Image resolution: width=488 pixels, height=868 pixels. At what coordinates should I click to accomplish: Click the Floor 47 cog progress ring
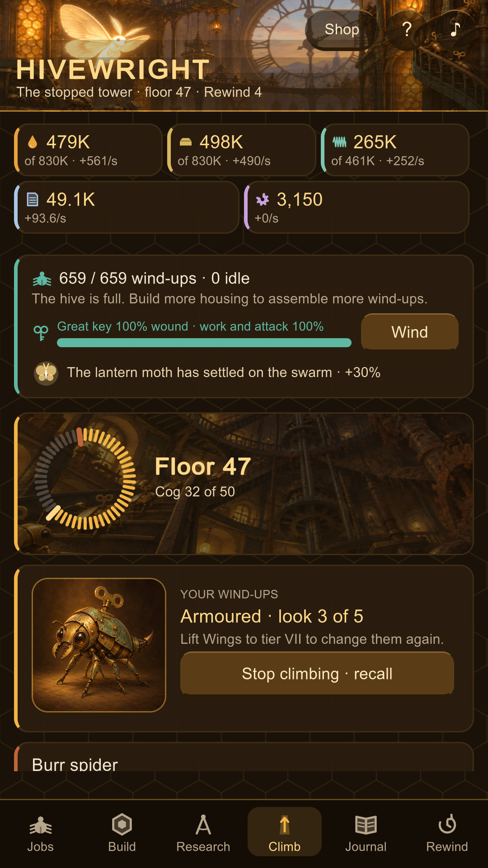[85, 479]
